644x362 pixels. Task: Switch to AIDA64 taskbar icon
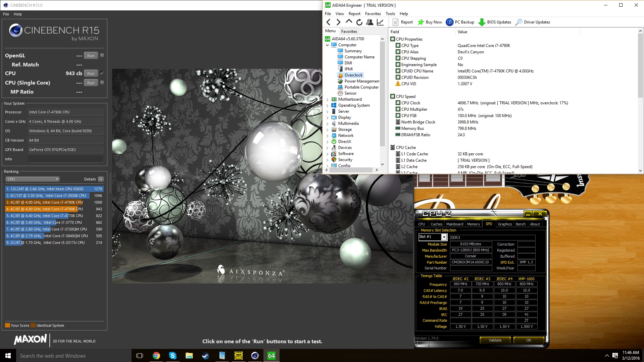click(x=271, y=356)
